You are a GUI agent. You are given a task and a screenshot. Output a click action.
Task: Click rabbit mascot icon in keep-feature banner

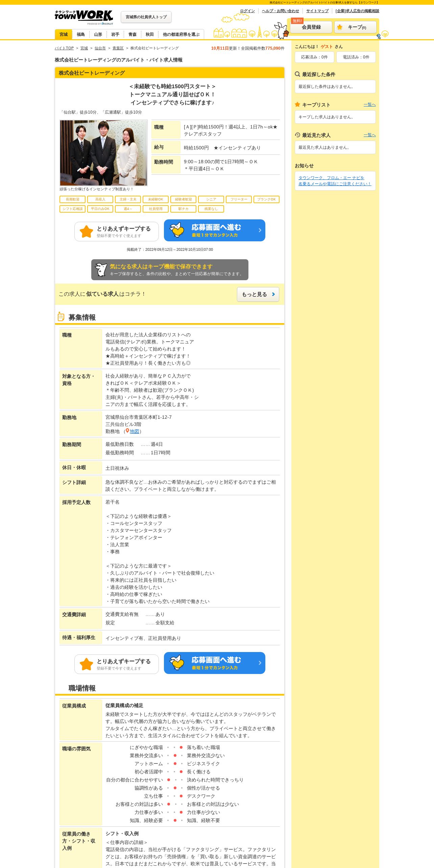101,270
